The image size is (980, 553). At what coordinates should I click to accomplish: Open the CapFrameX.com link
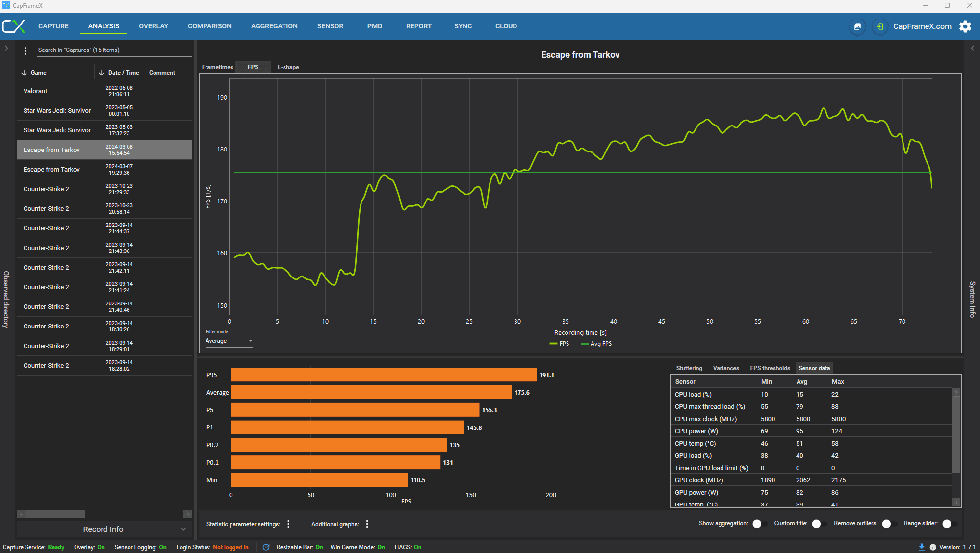pos(922,26)
